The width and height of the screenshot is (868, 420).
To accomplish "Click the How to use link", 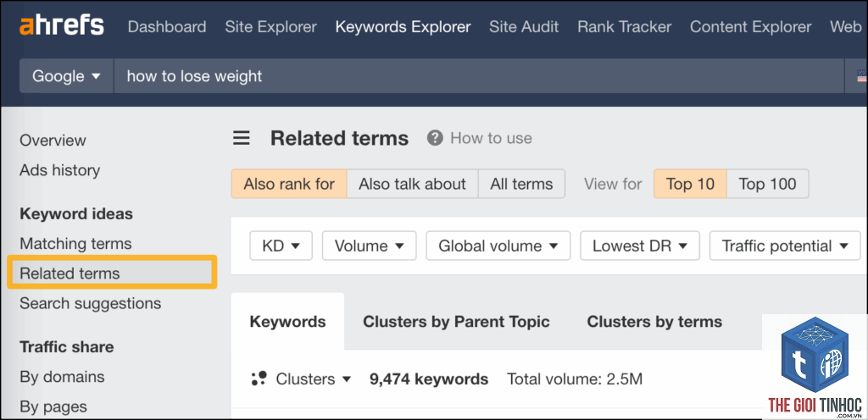I will pyautogui.click(x=491, y=138).
